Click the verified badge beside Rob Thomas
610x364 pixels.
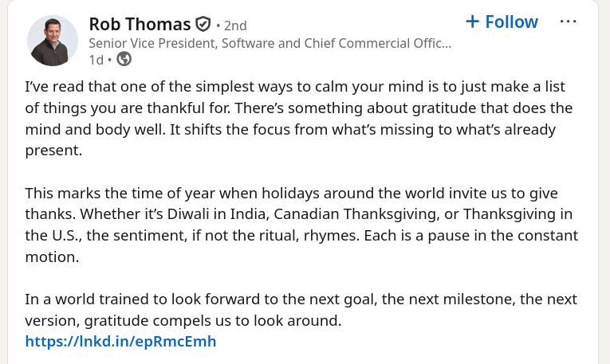pos(203,23)
